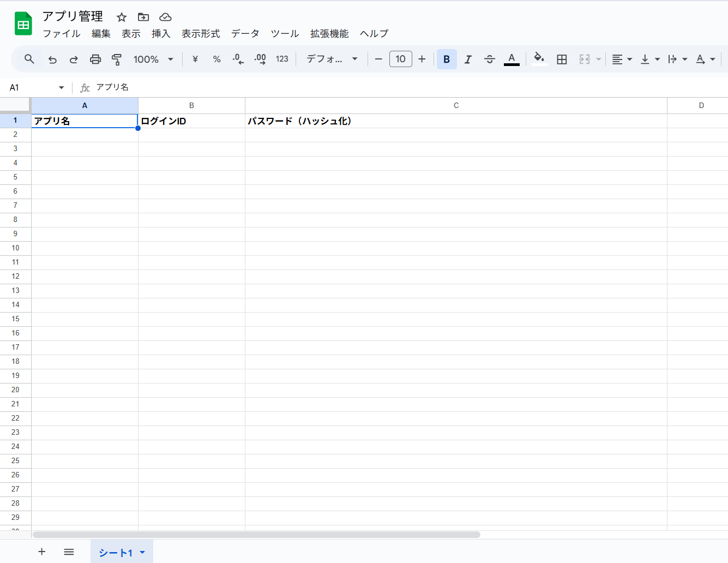Open vertical align dropdown
This screenshot has height=563, width=728.
pos(649,59)
